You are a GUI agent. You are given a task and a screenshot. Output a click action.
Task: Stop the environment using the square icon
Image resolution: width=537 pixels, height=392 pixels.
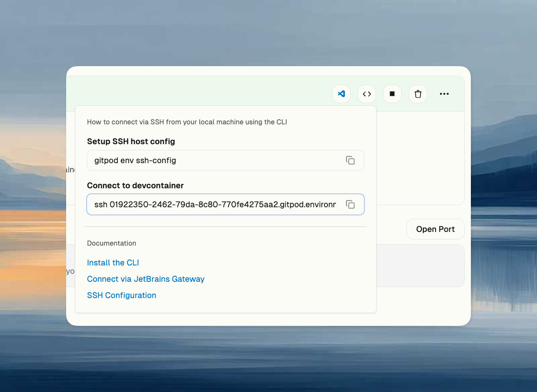pos(392,94)
